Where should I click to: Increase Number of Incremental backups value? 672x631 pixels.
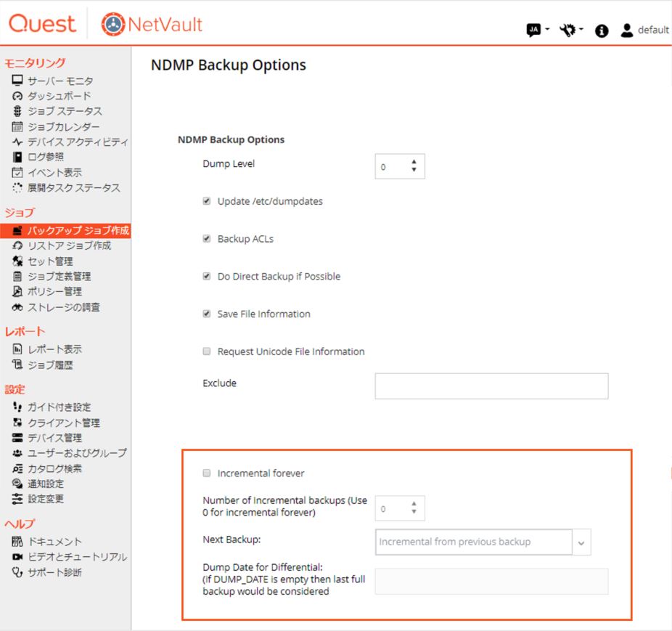[414, 504]
